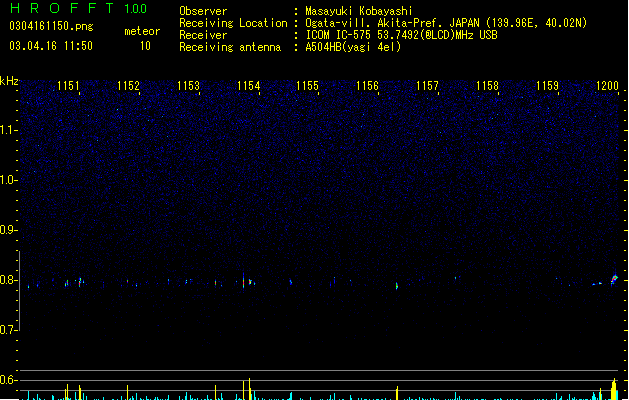The image size is (629, 400).
Task: Click the kHz axis unit label
Action: click(9, 81)
